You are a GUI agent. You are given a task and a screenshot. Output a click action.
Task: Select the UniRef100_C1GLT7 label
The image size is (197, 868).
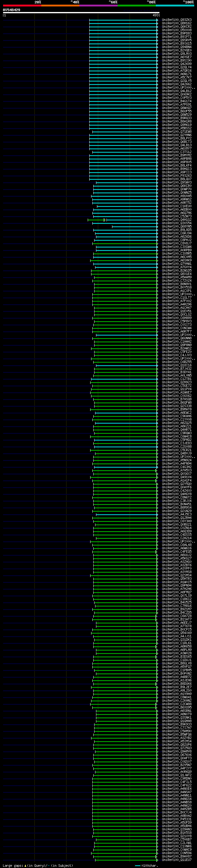(x=177, y=298)
